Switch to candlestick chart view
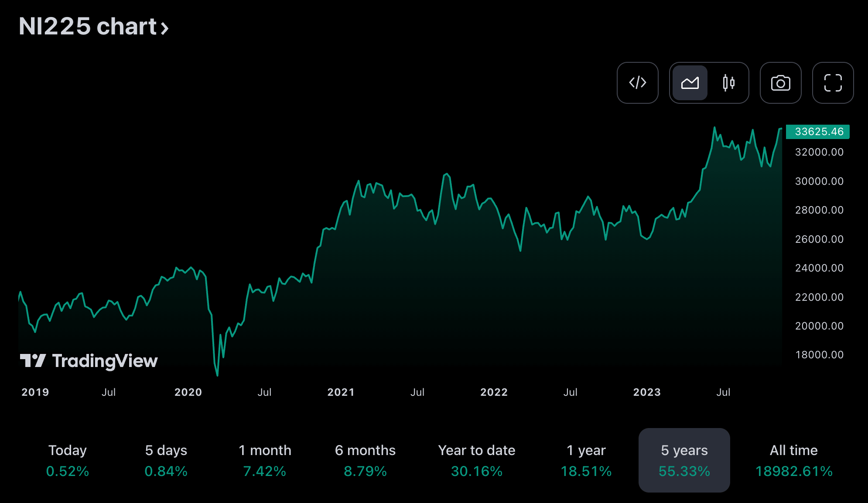868x503 pixels. click(728, 83)
